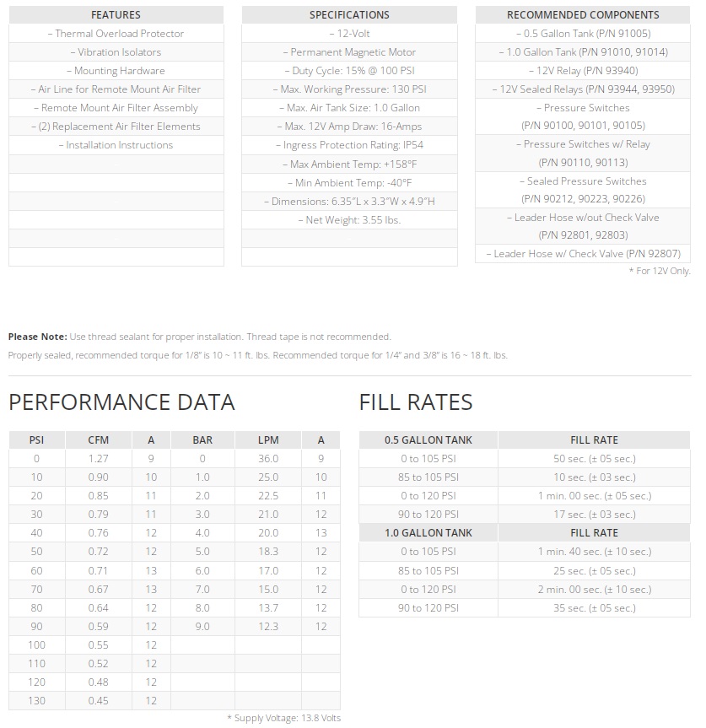This screenshot has height=728, width=706.
Task: Click Leader Hose w/ Check Valve P/N 92807
Action: 583,254
